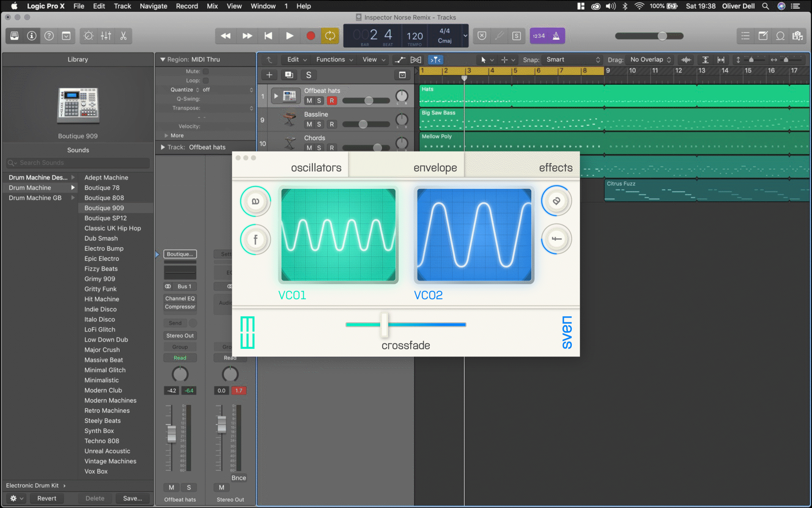The image size is (812, 508).
Task: Open the Note Pads icon
Action: (763, 36)
